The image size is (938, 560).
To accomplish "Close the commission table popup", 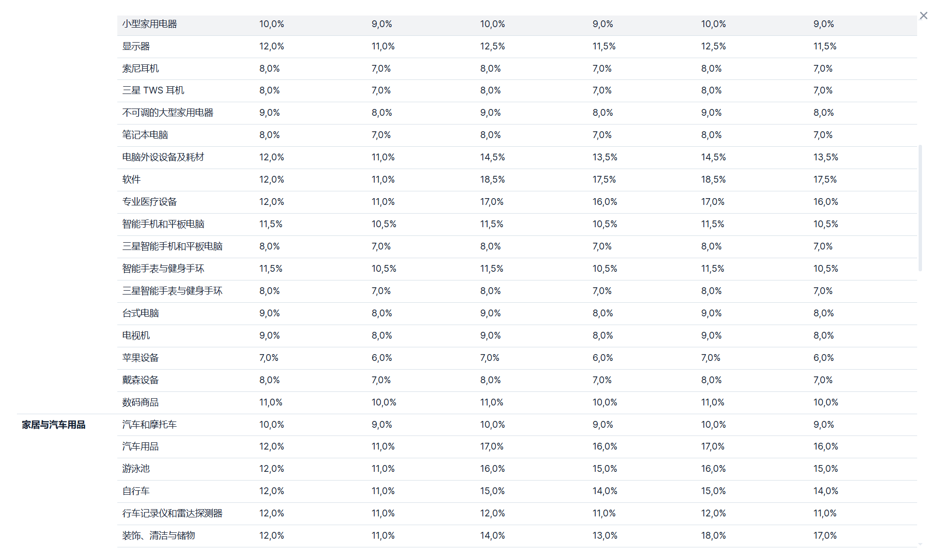I will (x=923, y=16).
